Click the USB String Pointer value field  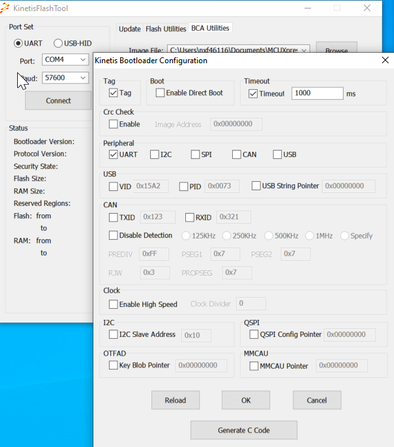click(x=349, y=186)
